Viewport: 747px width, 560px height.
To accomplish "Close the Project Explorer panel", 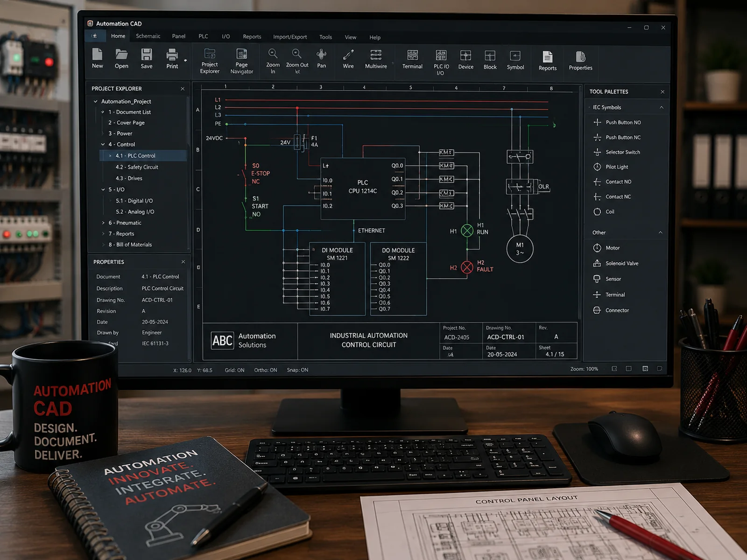I will (x=183, y=89).
